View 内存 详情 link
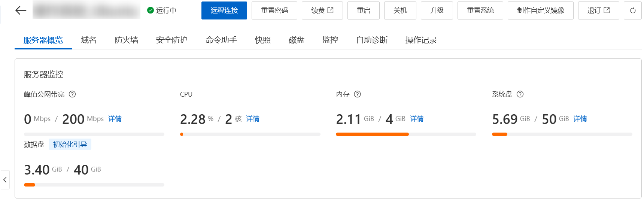This screenshot has height=200, width=644. click(x=417, y=119)
